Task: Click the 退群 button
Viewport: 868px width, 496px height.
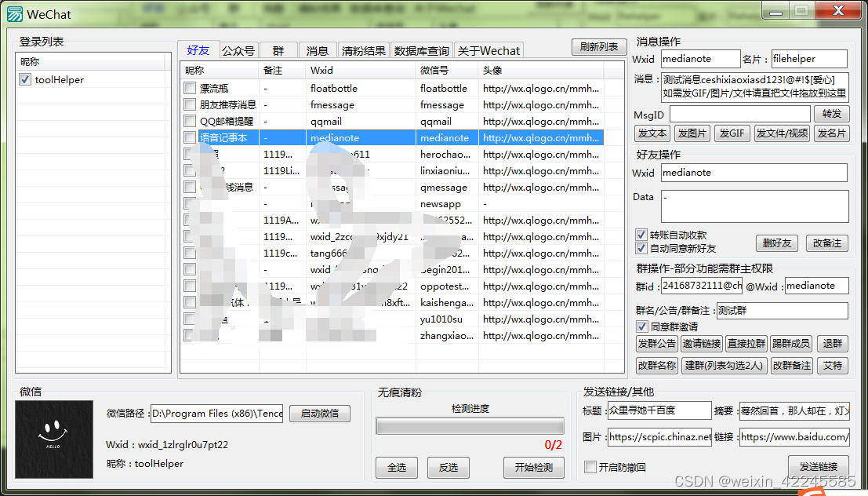Action: 833,344
